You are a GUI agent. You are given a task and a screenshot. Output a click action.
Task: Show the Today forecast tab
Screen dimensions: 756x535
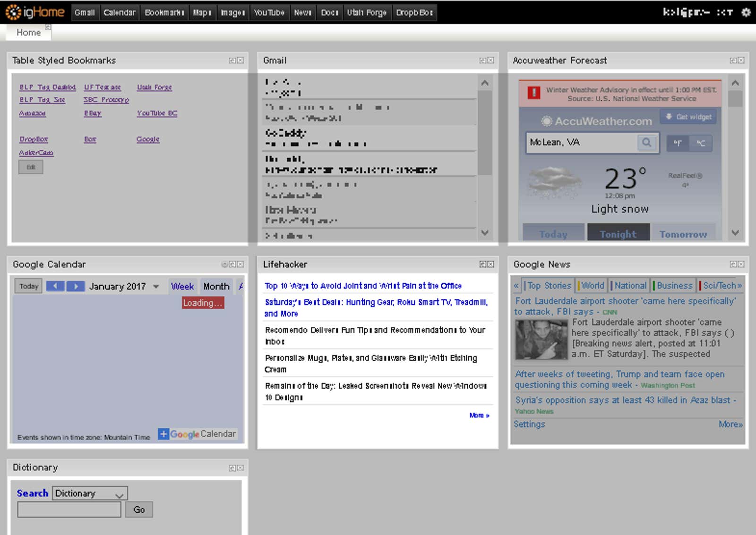(x=553, y=233)
